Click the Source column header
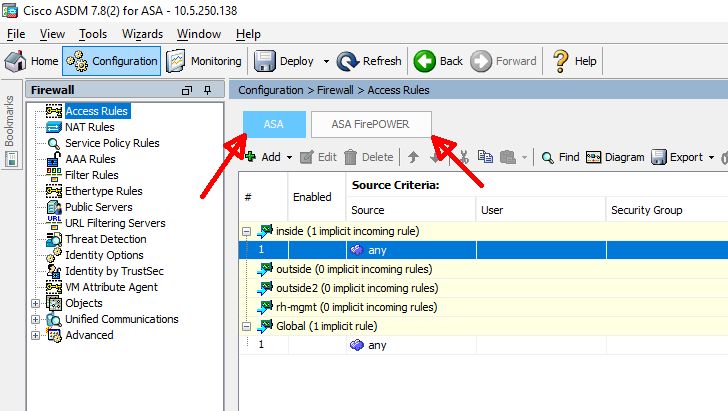The width and height of the screenshot is (728, 411). (x=411, y=210)
